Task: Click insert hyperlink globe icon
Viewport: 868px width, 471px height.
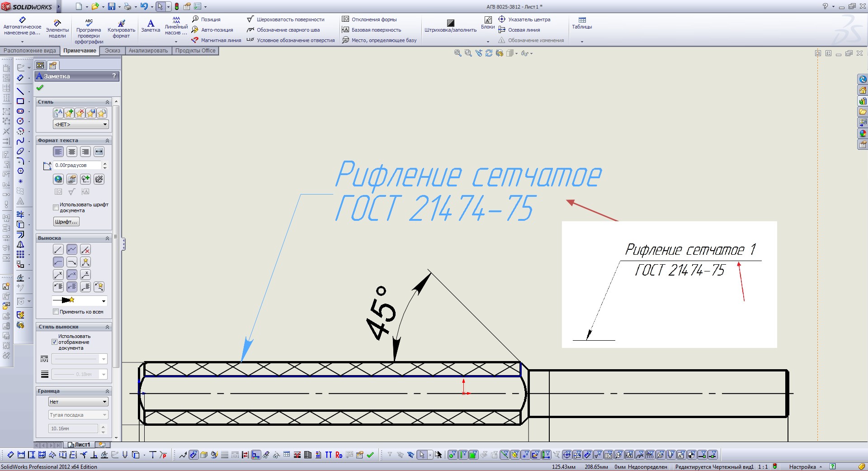Action: tap(58, 179)
